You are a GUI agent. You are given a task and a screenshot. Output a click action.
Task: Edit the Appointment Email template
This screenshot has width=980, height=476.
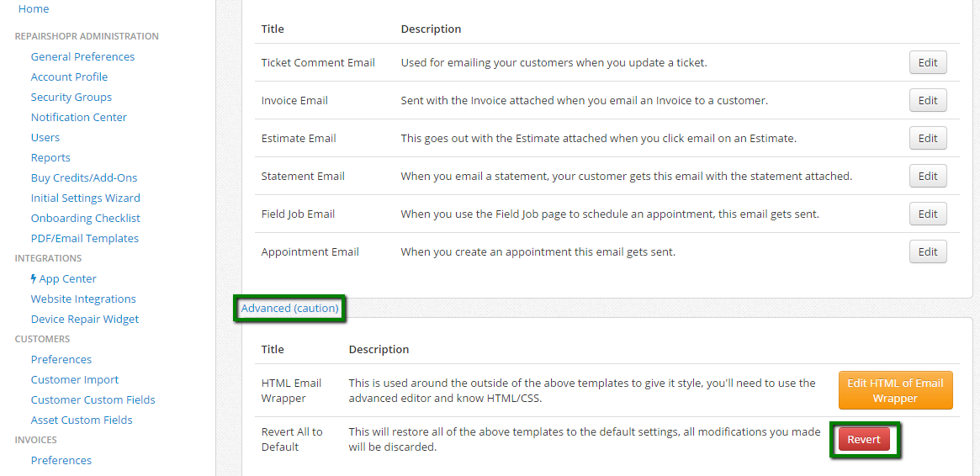pyautogui.click(x=928, y=251)
